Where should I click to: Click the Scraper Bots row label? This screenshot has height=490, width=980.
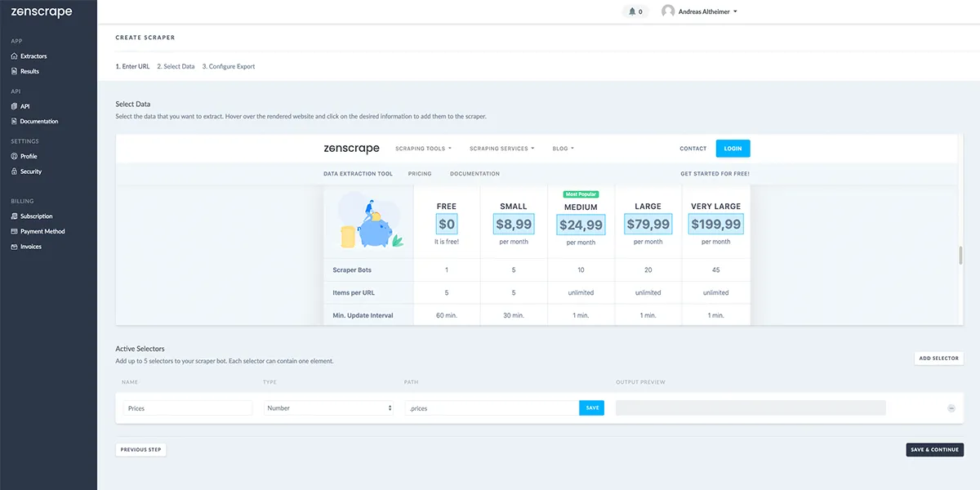[x=350, y=269]
